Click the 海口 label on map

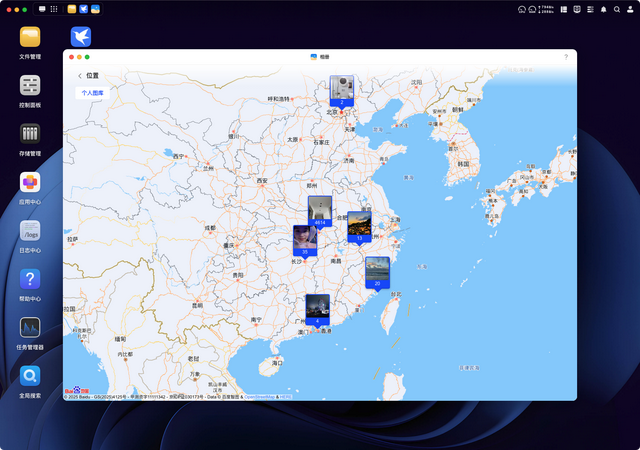(278, 363)
